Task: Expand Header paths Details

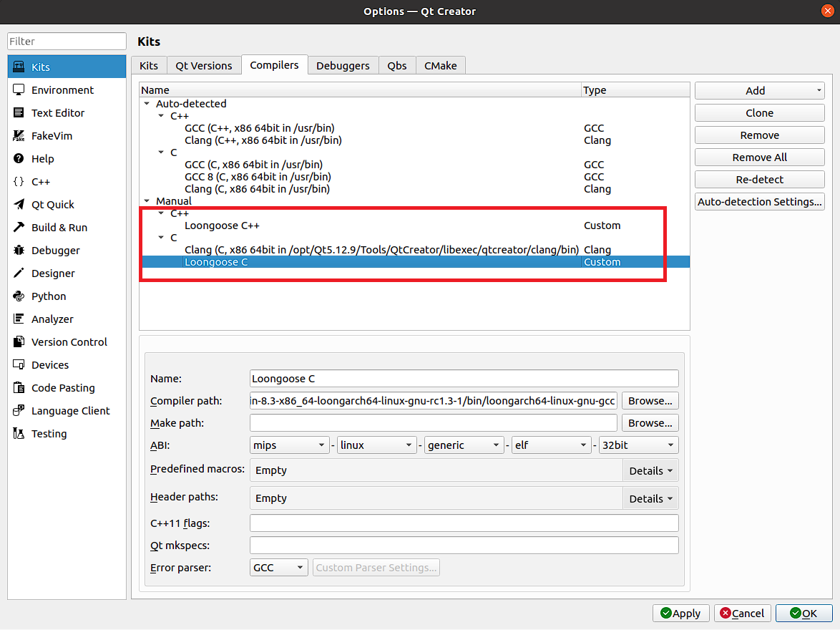Action: (x=650, y=498)
